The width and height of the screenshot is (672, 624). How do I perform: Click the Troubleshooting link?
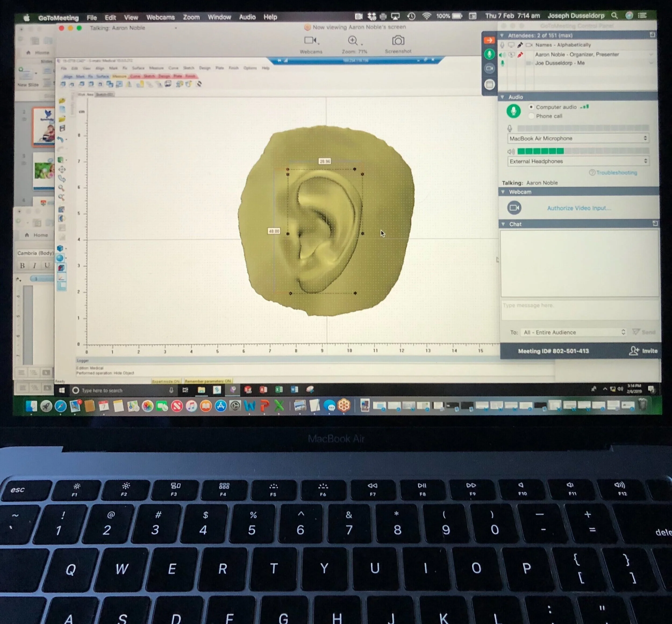(x=616, y=173)
